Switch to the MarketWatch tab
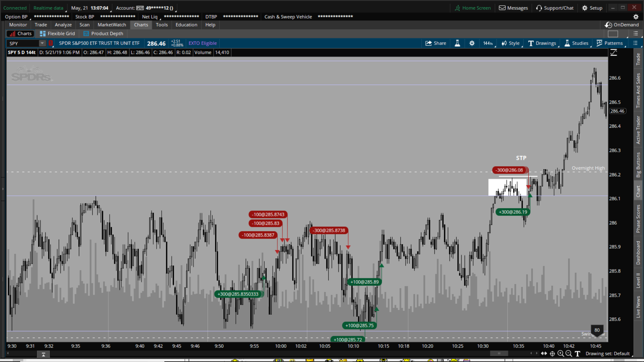 click(x=112, y=25)
